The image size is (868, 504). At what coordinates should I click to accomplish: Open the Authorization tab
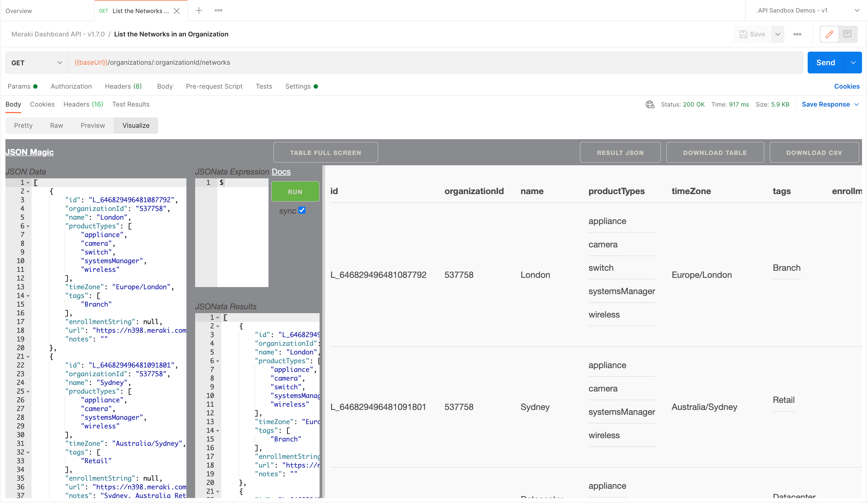pyautogui.click(x=71, y=86)
